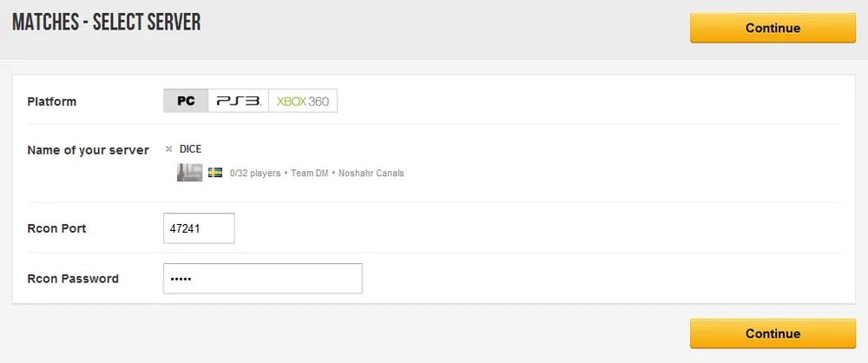Click the Platform label
This screenshot has height=363, width=868.
pos(52,102)
